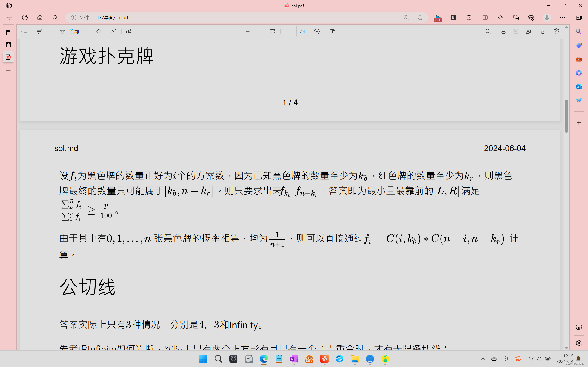The height and width of the screenshot is (367, 588).
Task: Open Save as for the PDF
Action: [529, 31]
